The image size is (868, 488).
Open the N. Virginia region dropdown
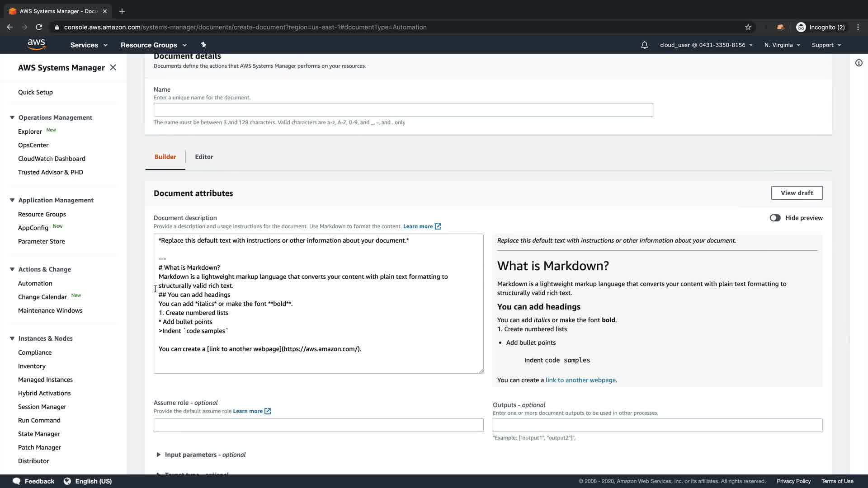(x=782, y=45)
